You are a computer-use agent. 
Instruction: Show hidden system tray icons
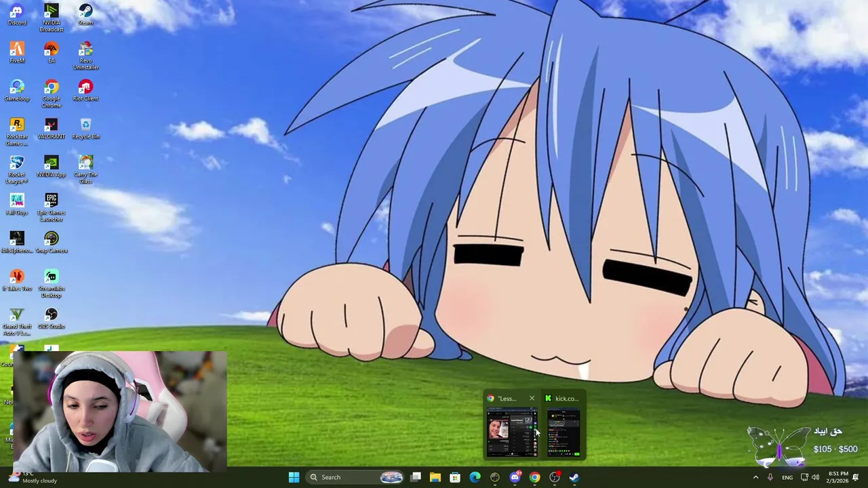756,477
